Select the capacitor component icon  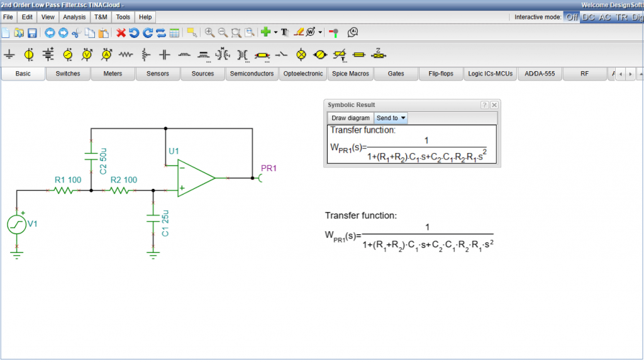[165, 55]
